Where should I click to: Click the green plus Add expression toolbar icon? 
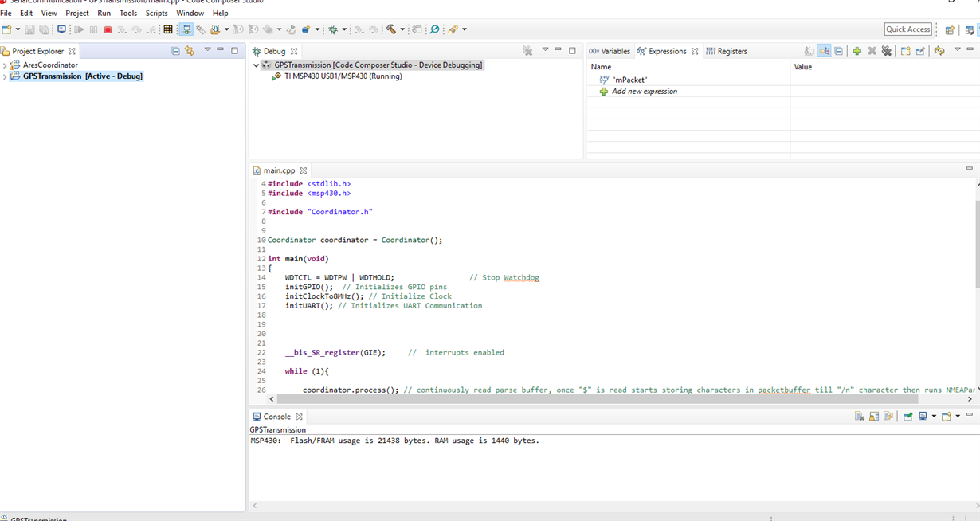857,51
